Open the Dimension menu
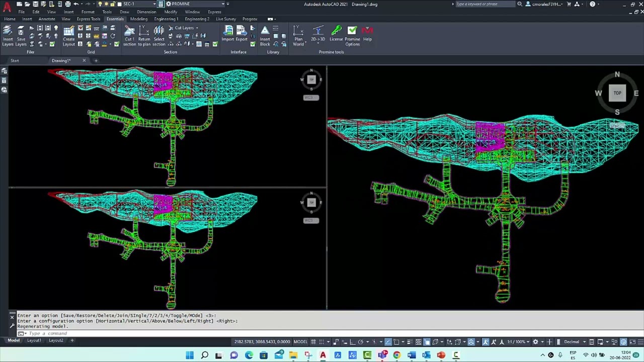Image resolution: width=644 pixels, height=362 pixels. [146, 12]
